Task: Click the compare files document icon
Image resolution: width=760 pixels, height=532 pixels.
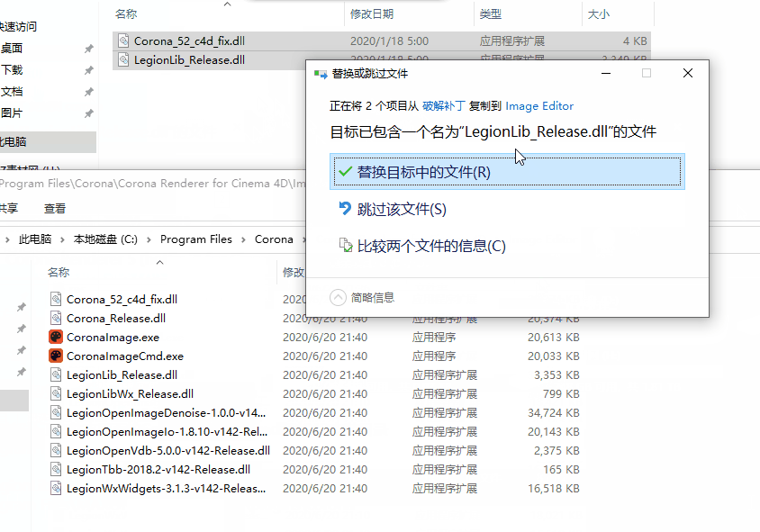Action: (344, 246)
